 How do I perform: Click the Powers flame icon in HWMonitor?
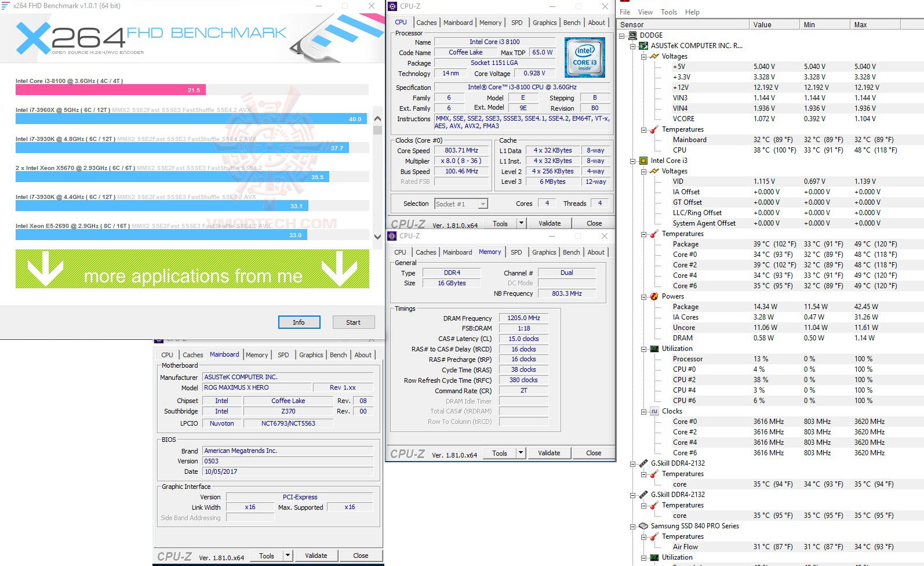tap(654, 296)
